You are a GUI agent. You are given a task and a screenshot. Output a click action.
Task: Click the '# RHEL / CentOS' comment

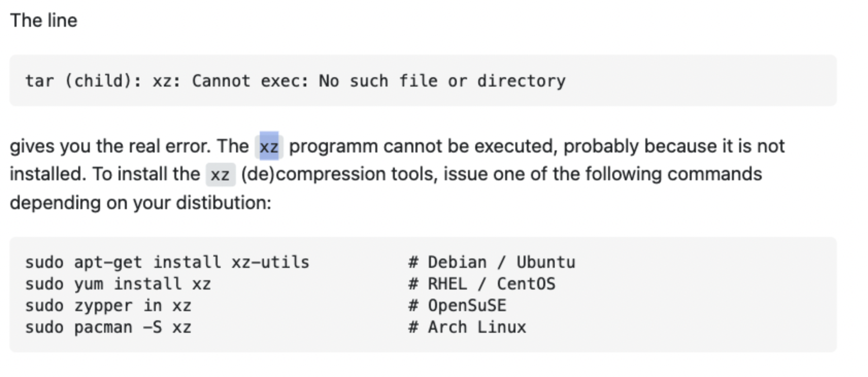coord(482,284)
